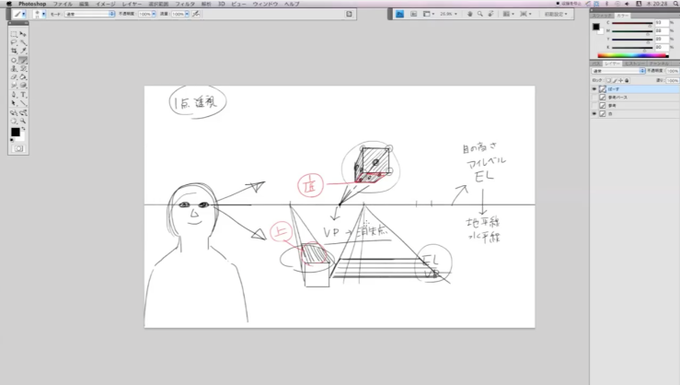Click the Hand tool in the application bar

pyautogui.click(x=470, y=14)
